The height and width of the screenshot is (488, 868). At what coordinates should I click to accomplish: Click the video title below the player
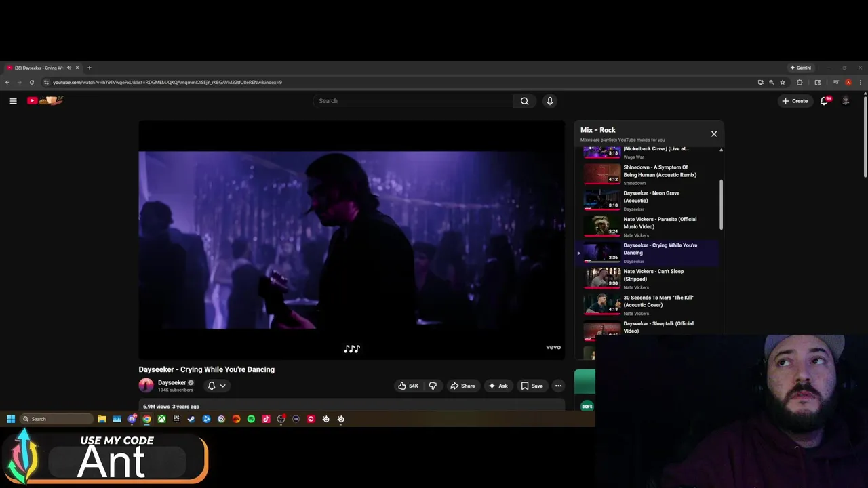pos(207,369)
